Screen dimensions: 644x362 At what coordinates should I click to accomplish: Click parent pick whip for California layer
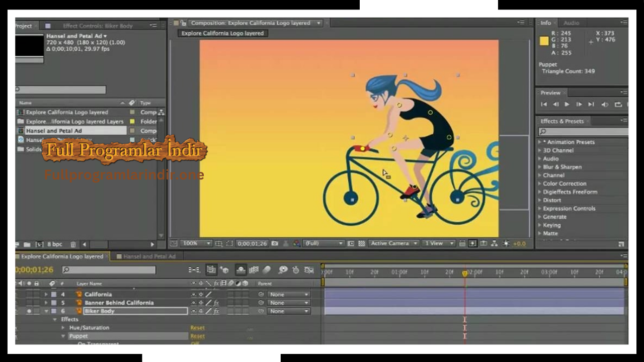pyautogui.click(x=261, y=294)
